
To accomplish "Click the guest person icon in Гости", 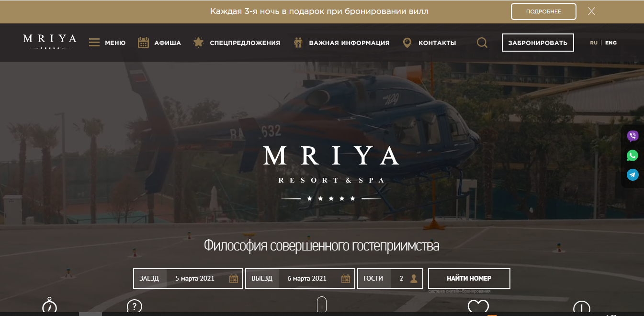I will click(x=414, y=279).
